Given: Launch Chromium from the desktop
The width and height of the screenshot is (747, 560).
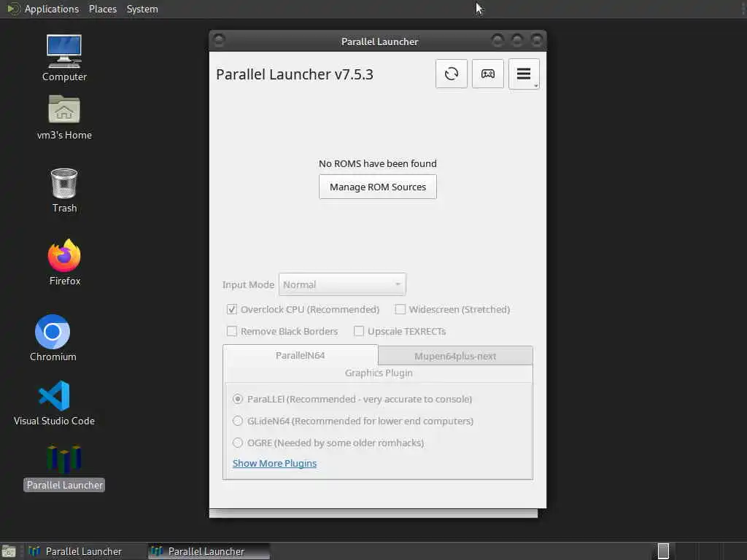Looking at the screenshot, I should (x=53, y=338).
